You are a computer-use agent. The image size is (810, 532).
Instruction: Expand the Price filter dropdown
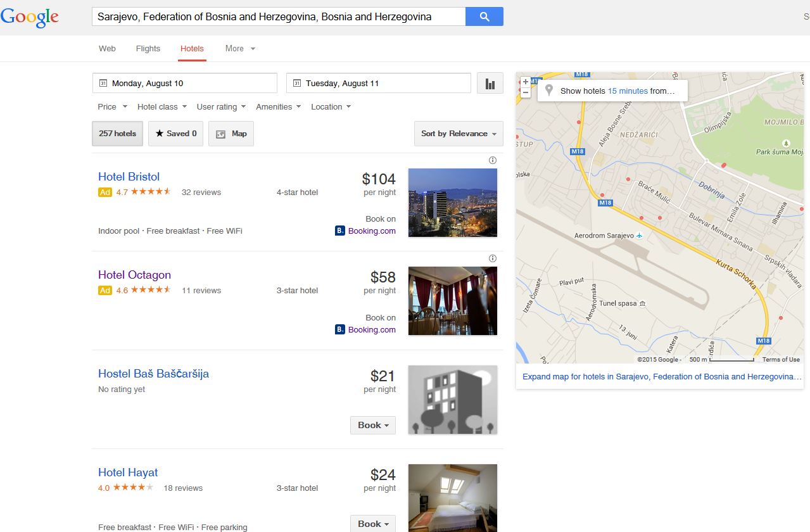tap(112, 107)
